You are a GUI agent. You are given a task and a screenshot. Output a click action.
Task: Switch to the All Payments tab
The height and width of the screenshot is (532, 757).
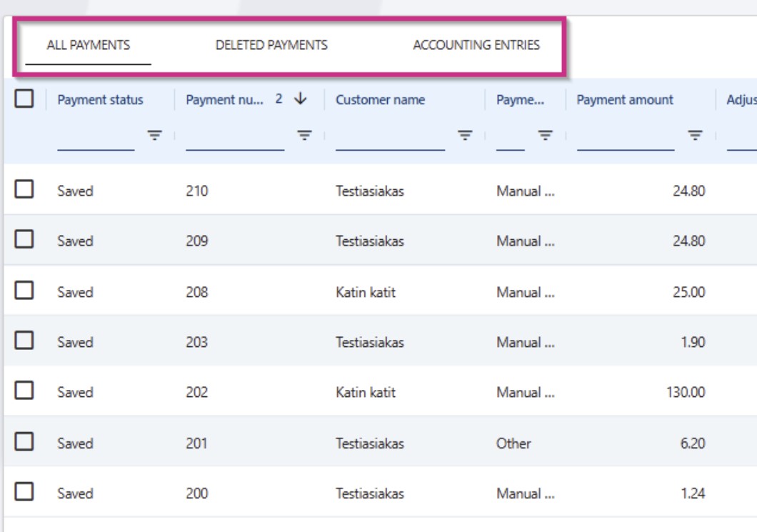tap(89, 45)
